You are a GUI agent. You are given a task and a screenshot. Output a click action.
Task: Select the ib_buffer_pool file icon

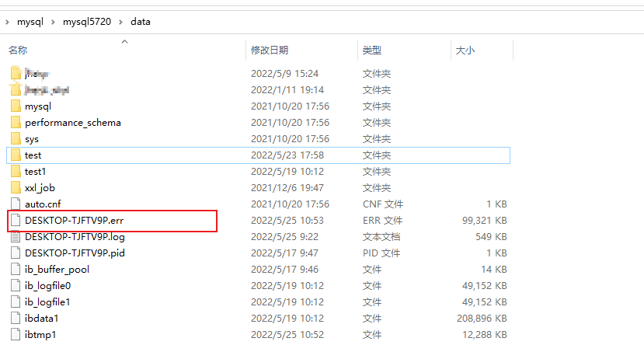pos(16,270)
